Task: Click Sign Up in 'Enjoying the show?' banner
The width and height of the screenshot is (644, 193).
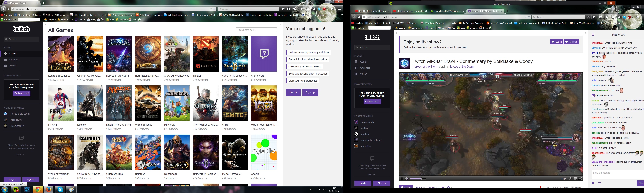Action: point(572,42)
